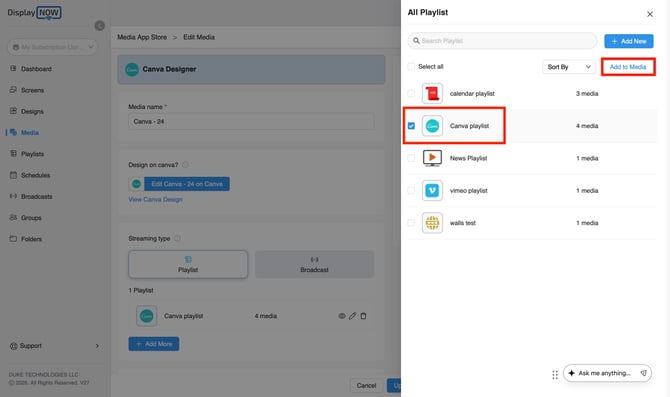Click Edit Canva - 24 on Canva button
Viewport: 670px width, 397px height.
(x=187, y=184)
